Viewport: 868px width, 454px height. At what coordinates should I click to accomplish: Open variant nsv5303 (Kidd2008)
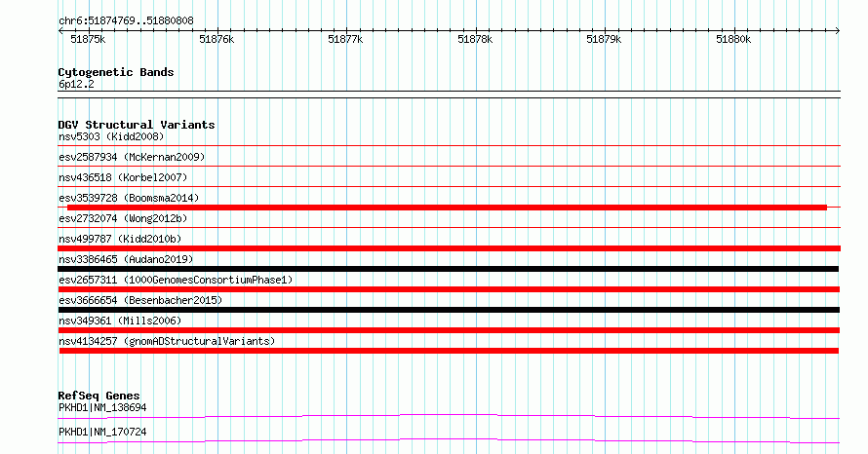pyautogui.click(x=111, y=136)
